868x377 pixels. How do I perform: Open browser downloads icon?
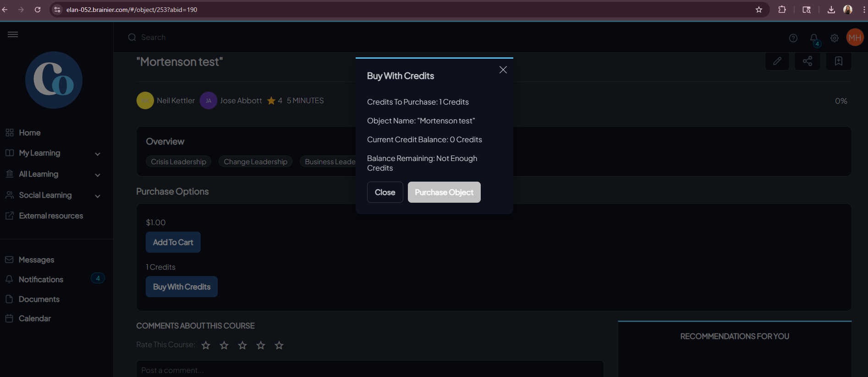(831, 10)
